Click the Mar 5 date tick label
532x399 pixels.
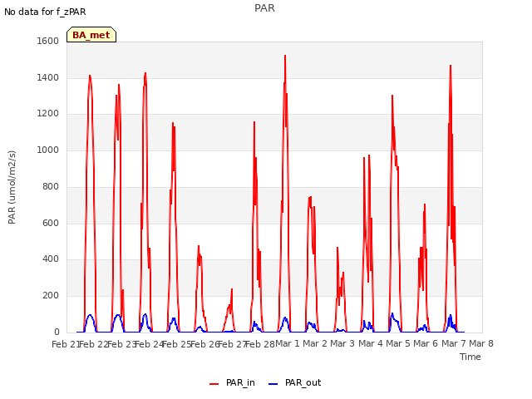coord(398,343)
